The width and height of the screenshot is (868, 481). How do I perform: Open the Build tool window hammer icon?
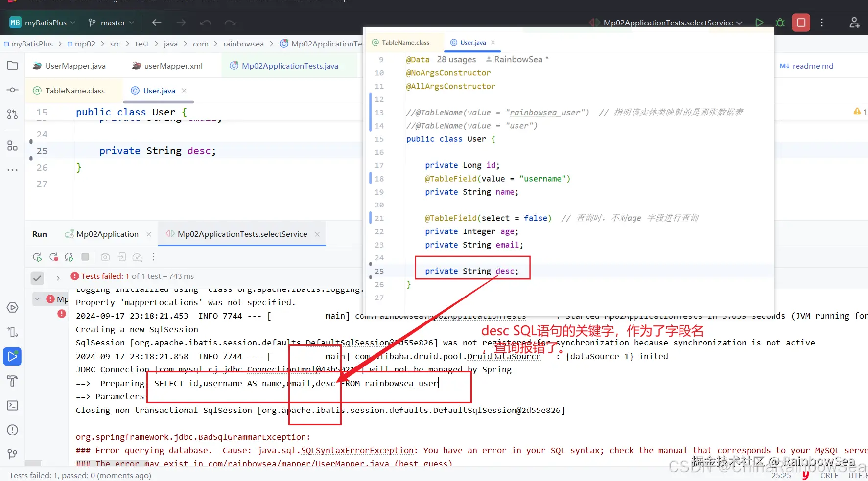[x=13, y=381]
